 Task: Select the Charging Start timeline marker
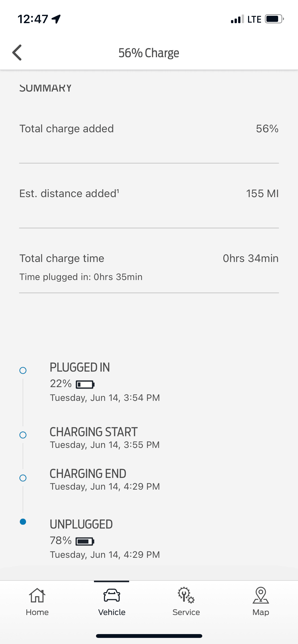tap(23, 435)
